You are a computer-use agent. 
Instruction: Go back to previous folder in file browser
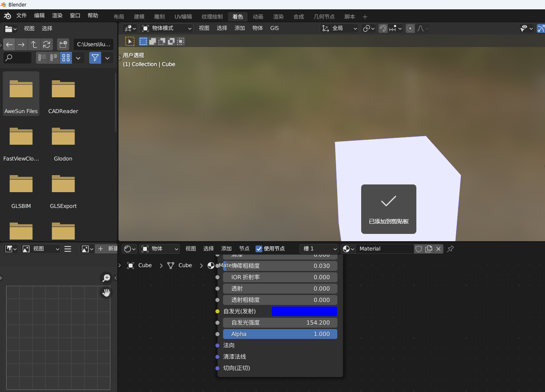[9, 44]
